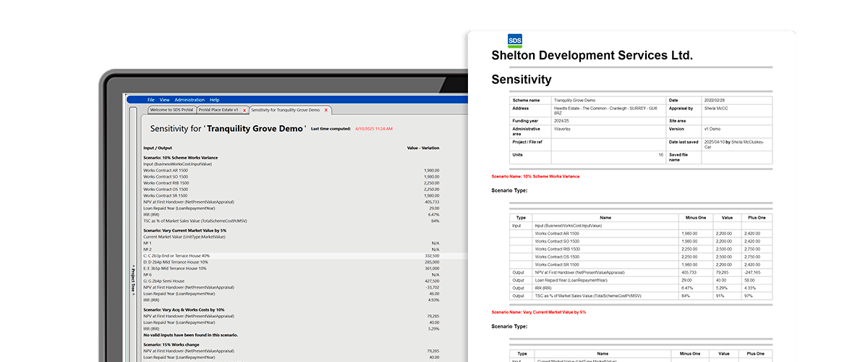Switch to Welcome to SDS ProVal tab
The image size is (868, 362).
(x=171, y=110)
